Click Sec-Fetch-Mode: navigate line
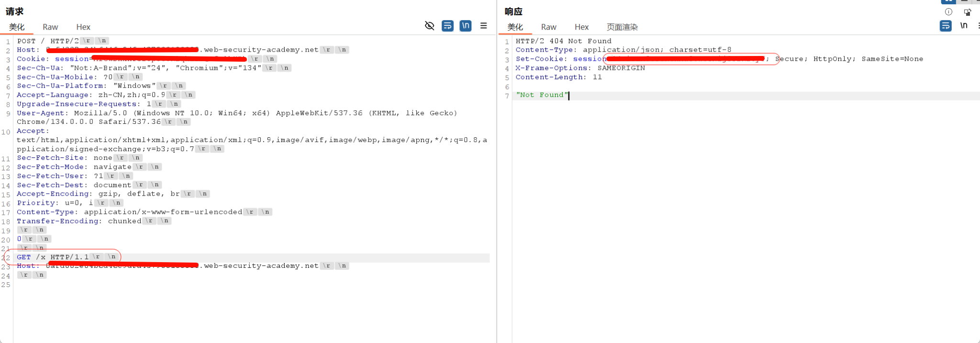 coord(74,167)
